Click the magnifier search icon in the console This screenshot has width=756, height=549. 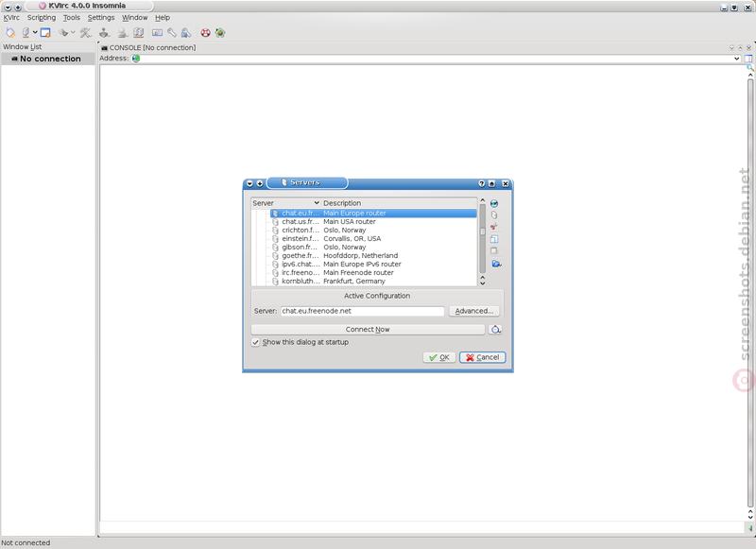point(750,68)
